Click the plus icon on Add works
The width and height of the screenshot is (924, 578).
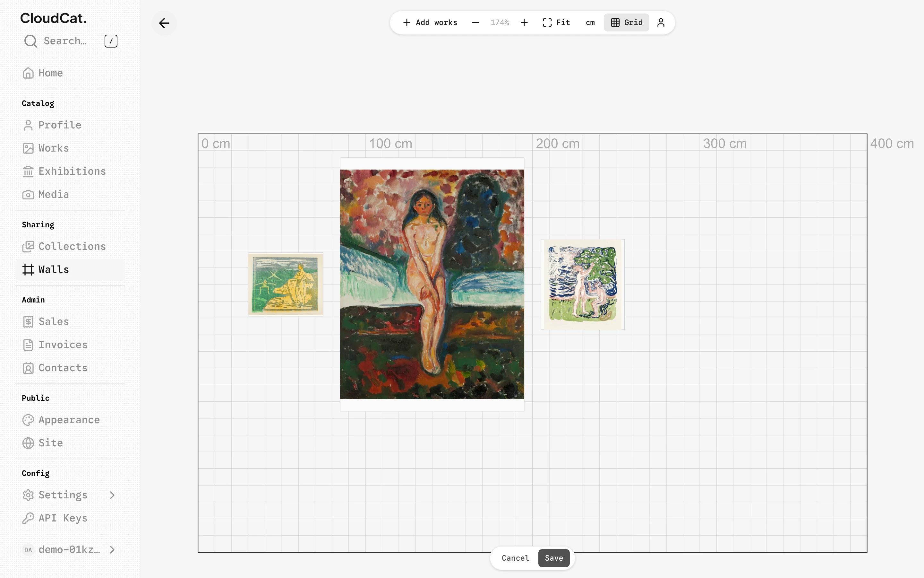(406, 22)
